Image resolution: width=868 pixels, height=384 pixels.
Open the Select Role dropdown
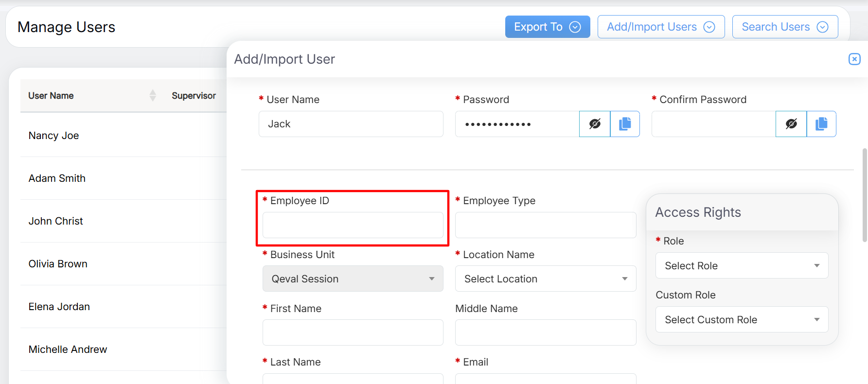[741, 265]
